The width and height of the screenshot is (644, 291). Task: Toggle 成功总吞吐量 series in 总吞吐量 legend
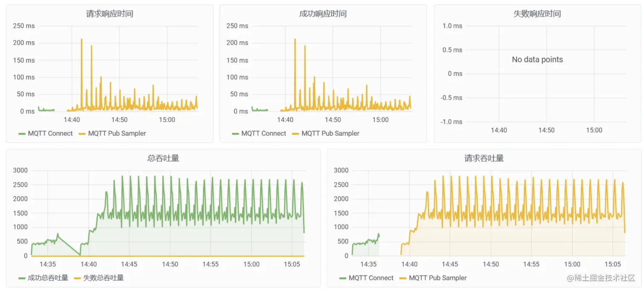(48, 278)
